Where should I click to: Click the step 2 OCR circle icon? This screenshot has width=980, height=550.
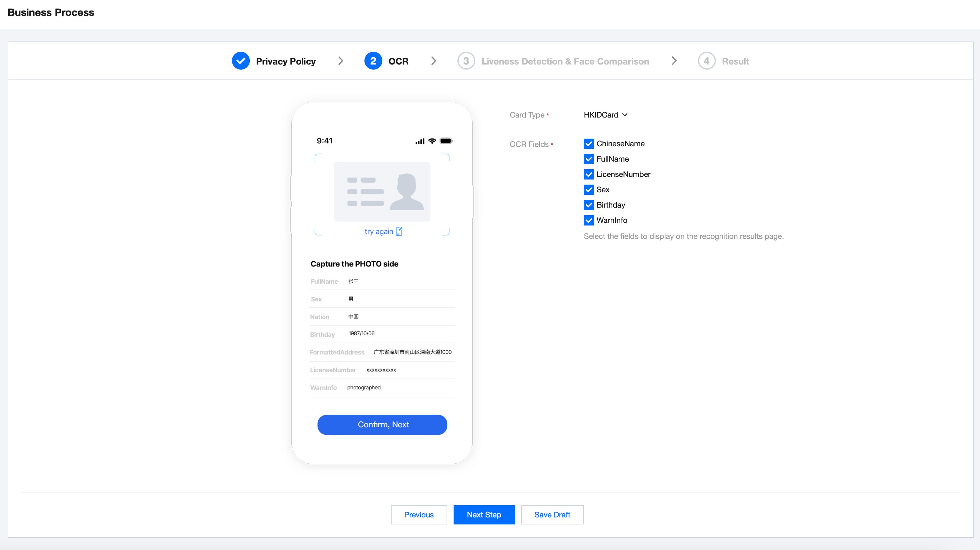[x=373, y=61]
